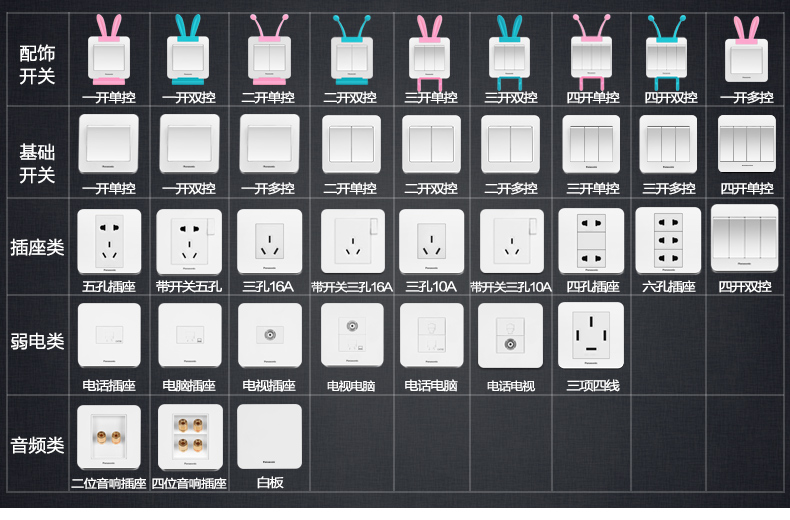Select the blue bunny-ear 一开双控 decorative switch
The image size is (790, 520).
click(188, 50)
